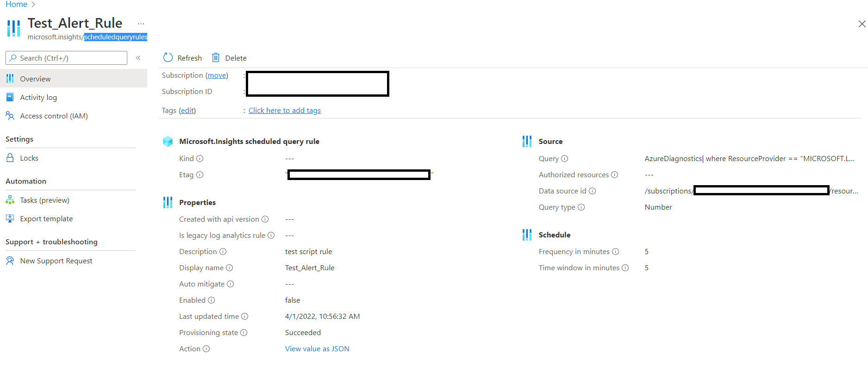
Task: Click the Tags edit link
Action: 187,110
